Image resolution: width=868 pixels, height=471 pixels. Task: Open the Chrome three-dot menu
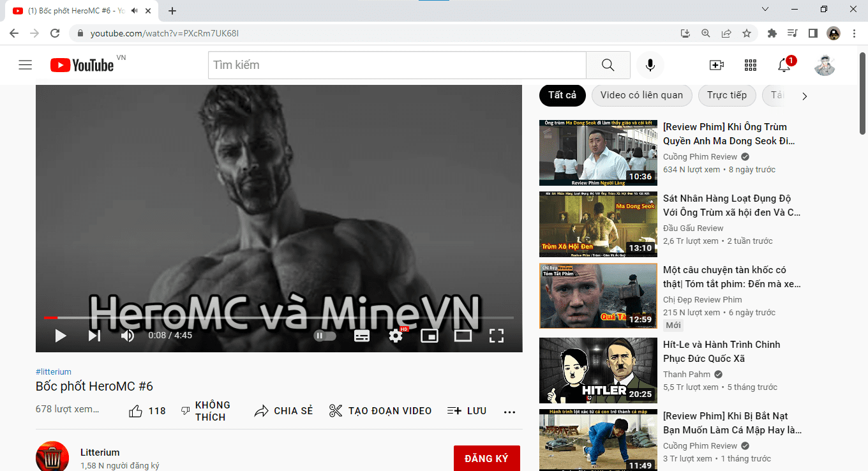tap(855, 33)
